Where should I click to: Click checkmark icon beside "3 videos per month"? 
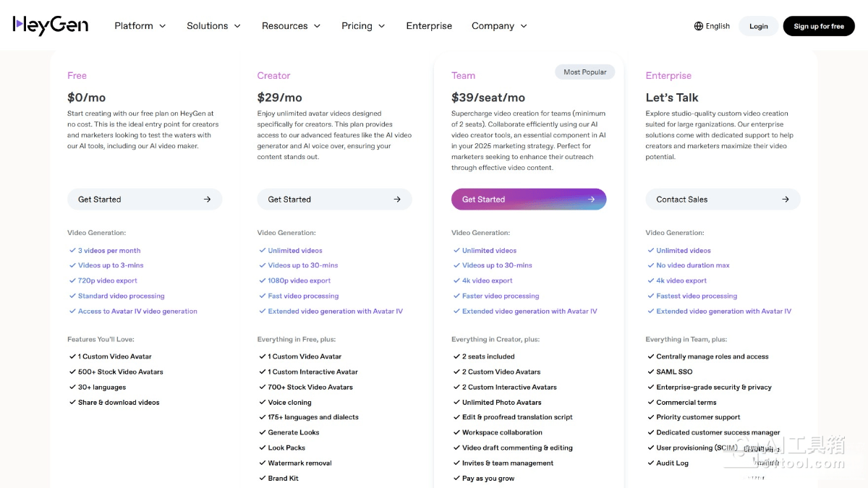pos(72,251)
